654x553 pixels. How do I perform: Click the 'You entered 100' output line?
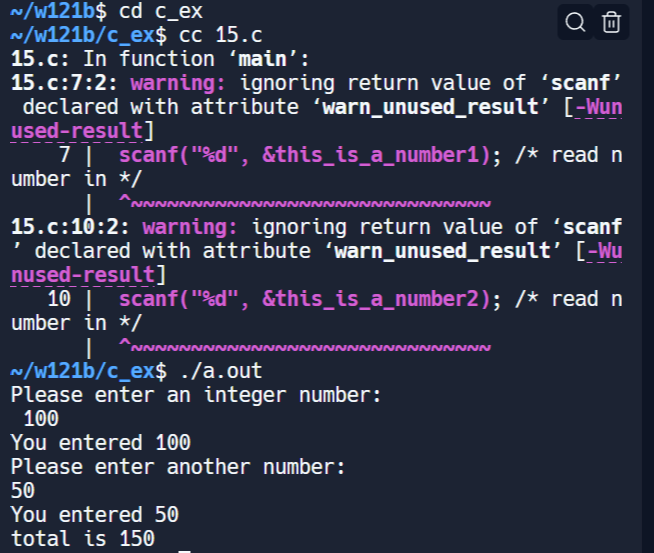(101, 442)
